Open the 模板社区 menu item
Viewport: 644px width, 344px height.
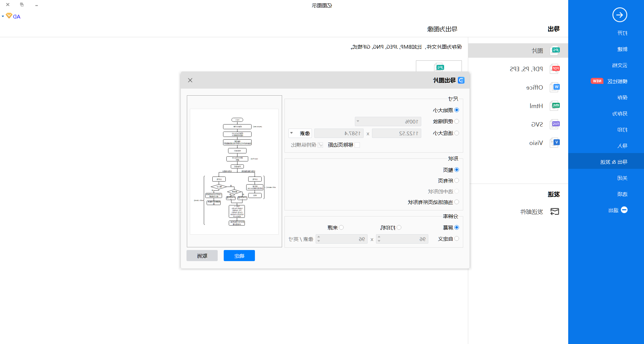click(x=617, y=81)
